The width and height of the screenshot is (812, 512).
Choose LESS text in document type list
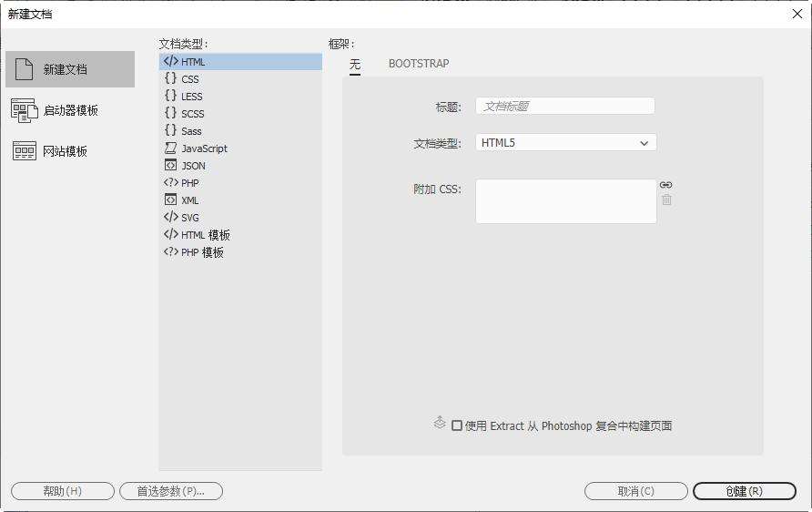pos(191,97)
